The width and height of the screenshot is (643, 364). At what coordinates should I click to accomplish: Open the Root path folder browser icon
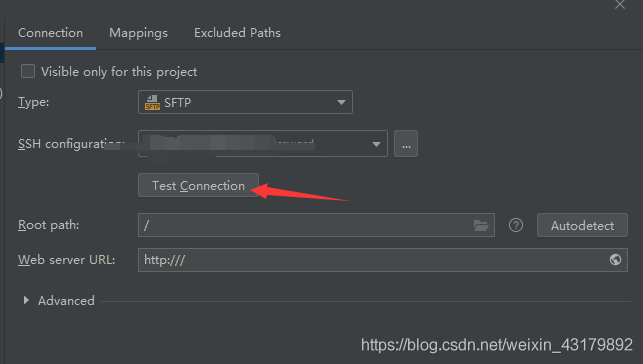click(481, 225)
